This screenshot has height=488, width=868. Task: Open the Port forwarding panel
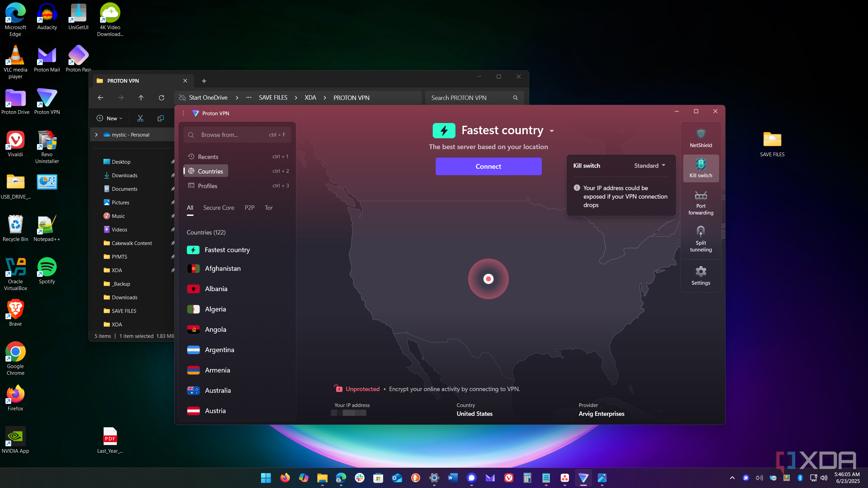(x=701, y=203)
